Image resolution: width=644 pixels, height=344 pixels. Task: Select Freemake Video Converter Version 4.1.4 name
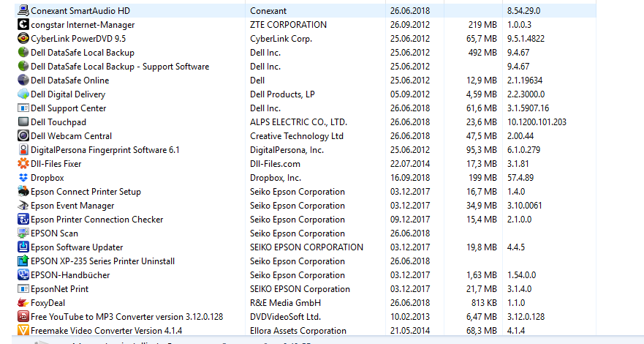[107, 330]
